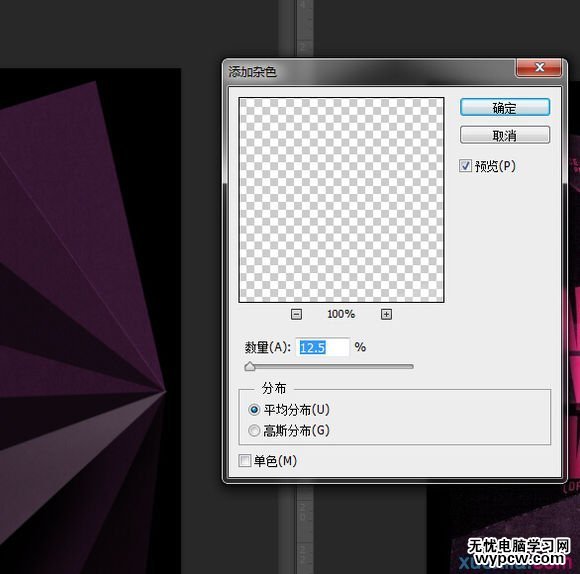The image size is (580, 574).
Task: Zoom in the preview with plus icon
Action: click(387, 314)
